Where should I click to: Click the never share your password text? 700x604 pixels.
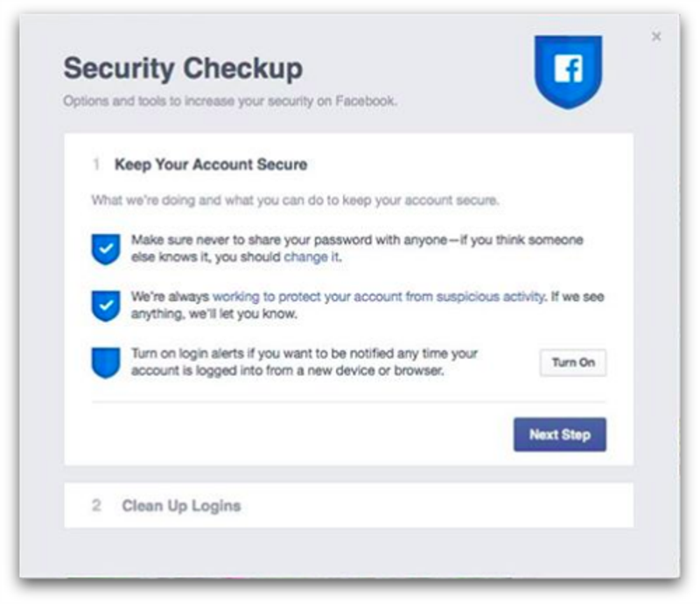tap(357, 249)
